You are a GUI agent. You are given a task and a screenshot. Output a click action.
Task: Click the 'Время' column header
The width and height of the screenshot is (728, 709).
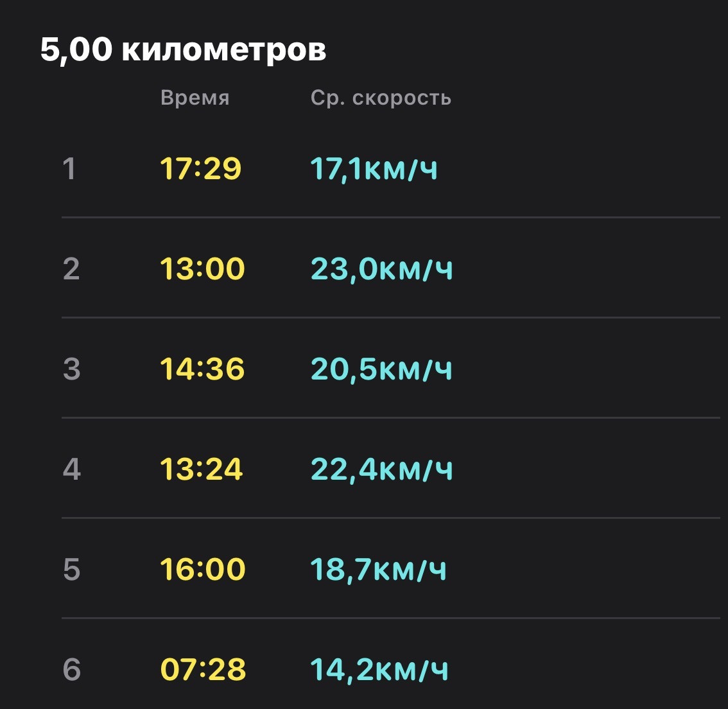[x=195, y=98]
